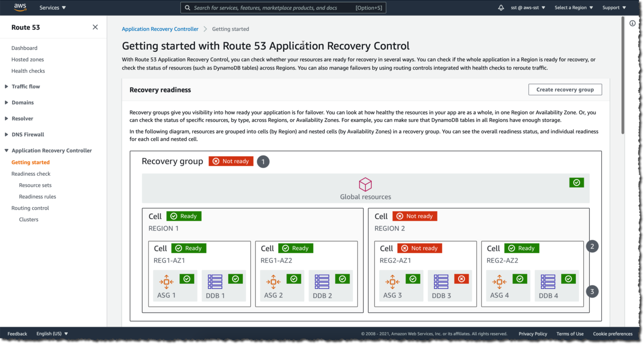Click the REGION 1 Ready badge
The image size is (644, 344).
click(184, 216)
